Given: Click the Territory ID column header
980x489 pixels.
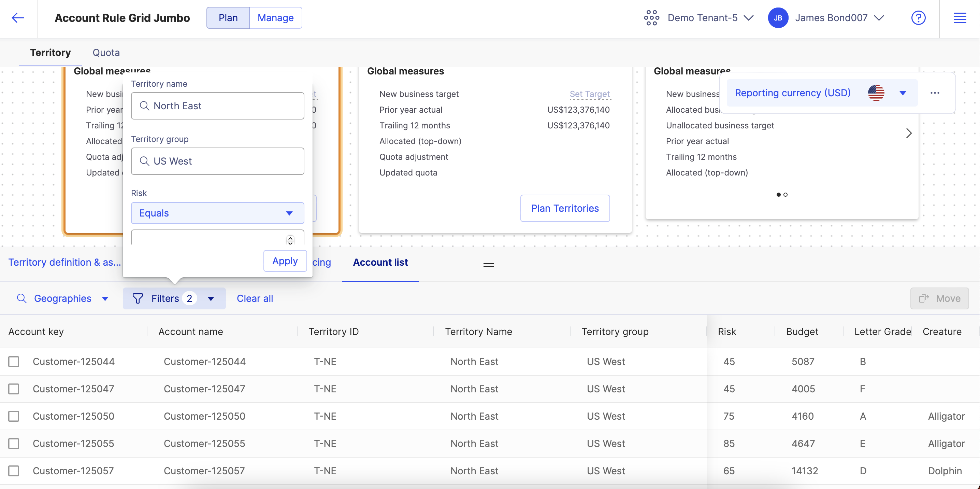Looking at the screenshot, I should click(334, 332).
